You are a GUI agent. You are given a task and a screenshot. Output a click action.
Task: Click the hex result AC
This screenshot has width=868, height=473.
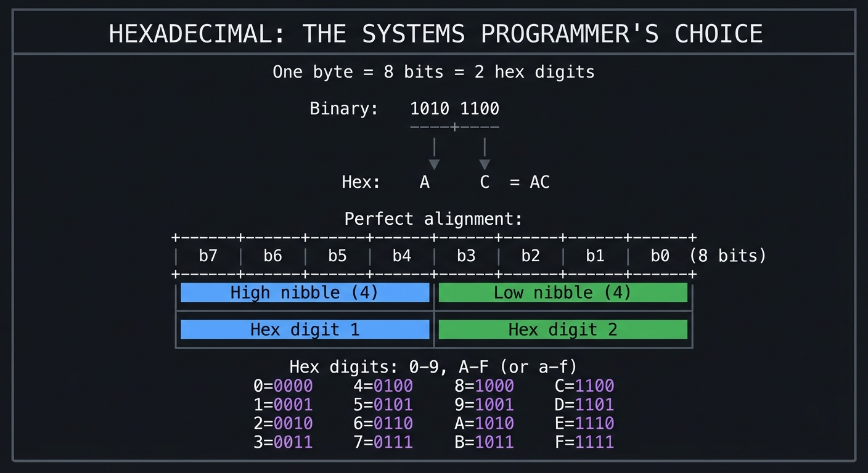539,182
